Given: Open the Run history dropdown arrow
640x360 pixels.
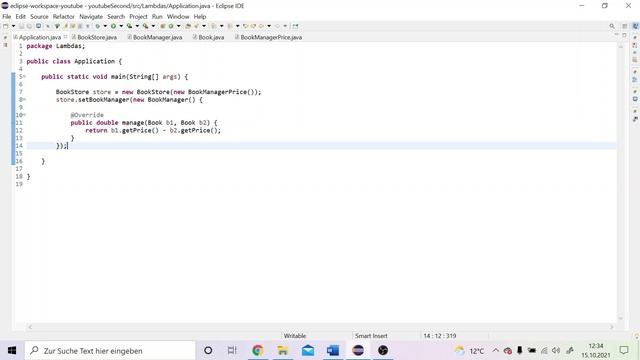Looking at the screenshot, I should click(121, 26).
